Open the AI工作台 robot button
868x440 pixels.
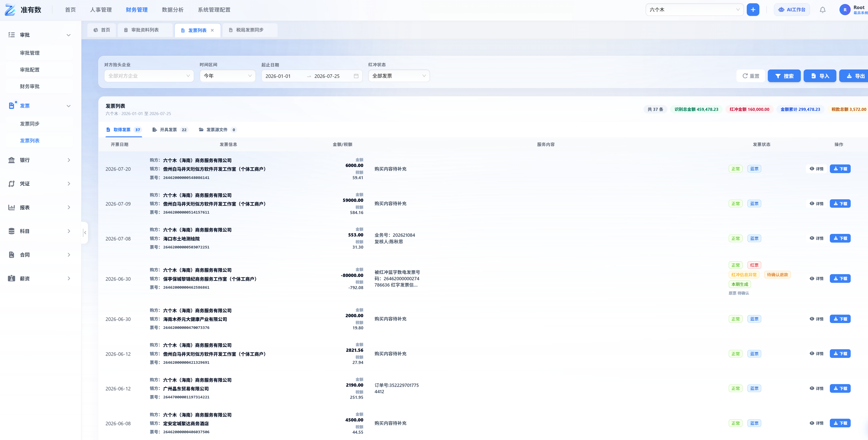(x=791, y=10)
